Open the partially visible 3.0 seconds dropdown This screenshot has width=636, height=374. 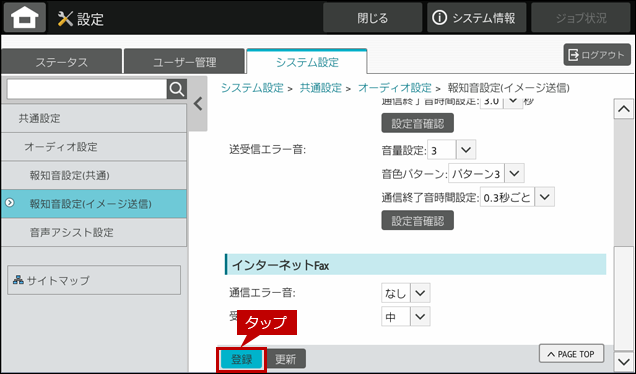(x=501, y=102)
